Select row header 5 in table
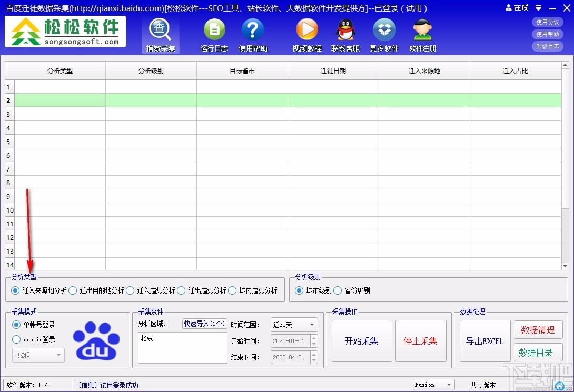574x392 pixels. 9,142
